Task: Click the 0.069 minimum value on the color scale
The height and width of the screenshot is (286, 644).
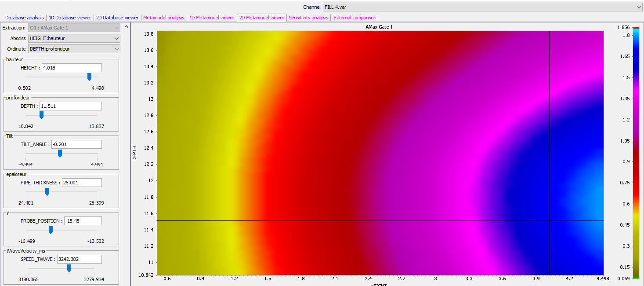Action: coord(623,279)
